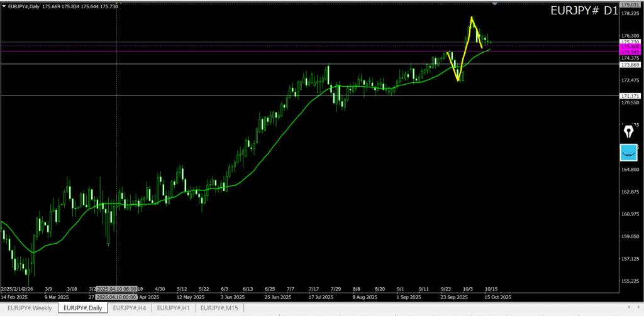Screen dimensions: 644x316
Task: Select the EURJPY#,Daily tab
Action: (x=82, y=308)
